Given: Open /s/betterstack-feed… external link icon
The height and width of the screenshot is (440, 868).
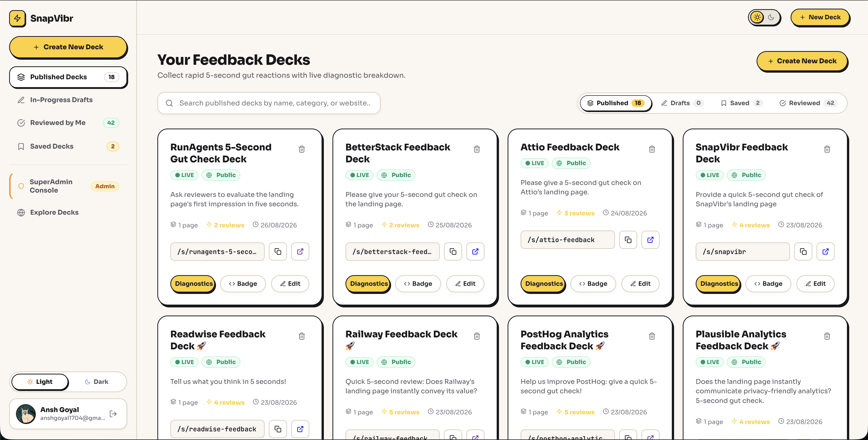Looking at the screenshot, I should pyautogui.click(x=475, y=252).
